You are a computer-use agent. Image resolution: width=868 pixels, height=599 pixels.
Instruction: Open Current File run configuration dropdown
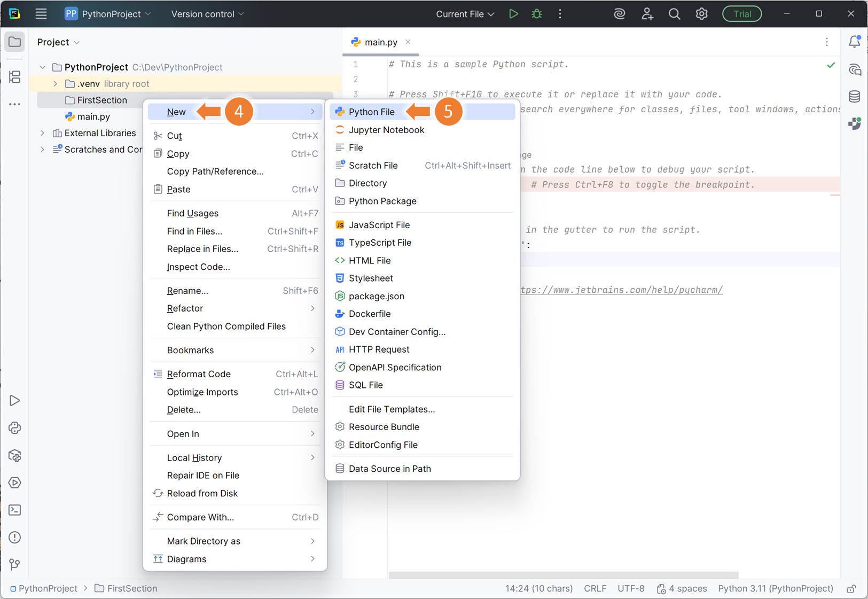[465, 14]
